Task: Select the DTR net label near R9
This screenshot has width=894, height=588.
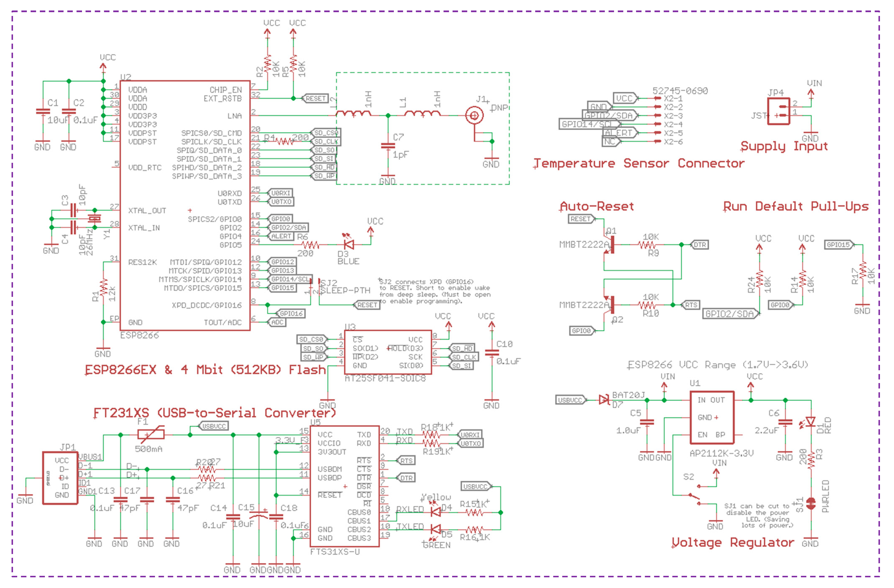Action: 699,245
